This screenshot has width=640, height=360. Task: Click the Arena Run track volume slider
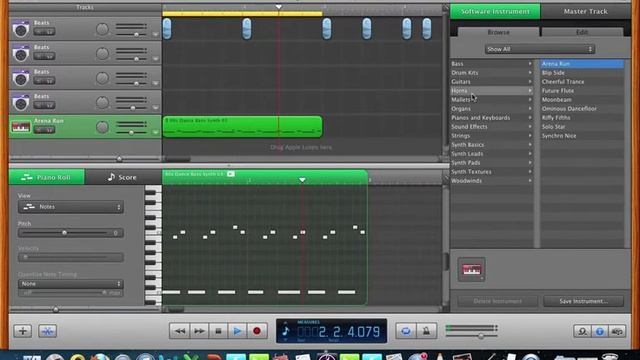coord(131,132)
